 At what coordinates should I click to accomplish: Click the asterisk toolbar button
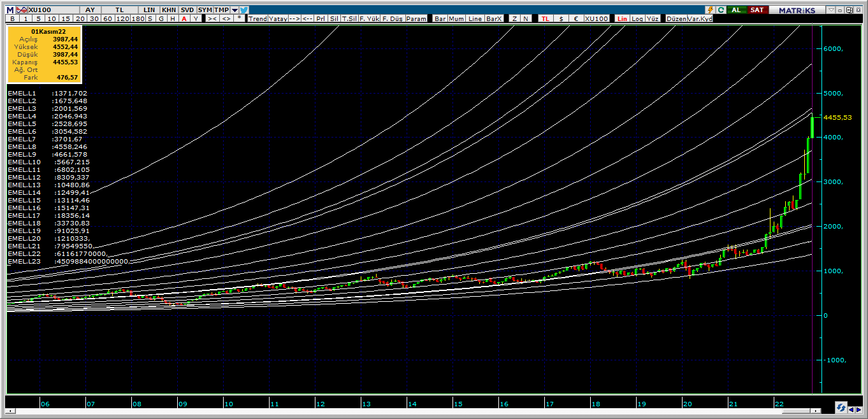239,18
